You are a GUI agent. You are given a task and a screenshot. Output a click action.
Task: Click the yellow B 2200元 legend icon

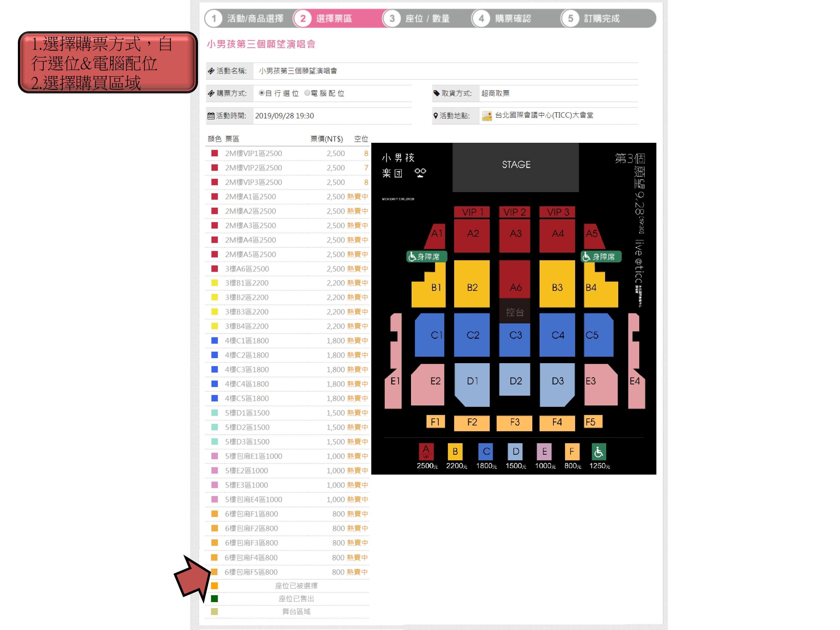tap(455, 452)
